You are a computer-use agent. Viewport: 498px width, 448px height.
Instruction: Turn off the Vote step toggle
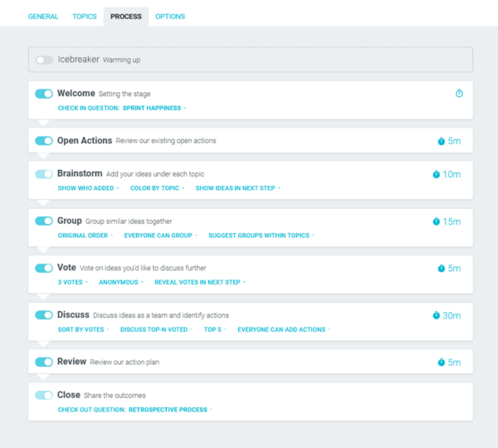tap(44, 268)
